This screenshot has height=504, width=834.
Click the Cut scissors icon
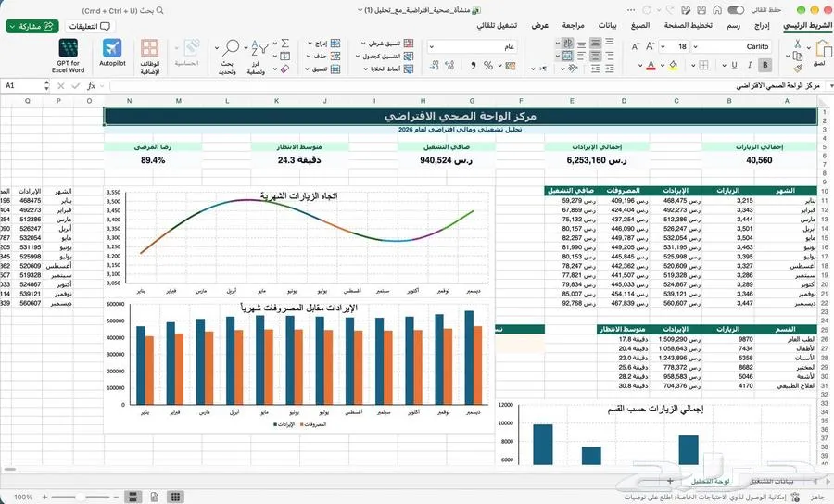coord(797,43)
